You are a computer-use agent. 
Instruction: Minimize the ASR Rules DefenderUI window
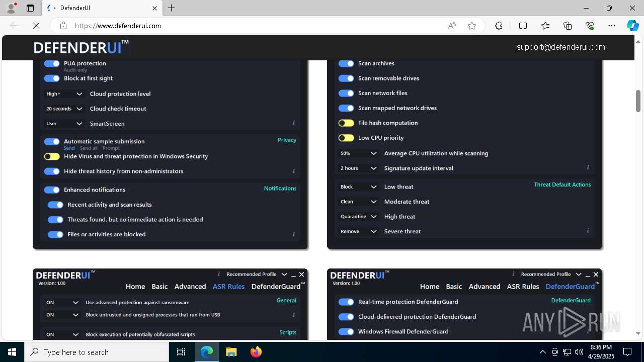coord(293,275)
